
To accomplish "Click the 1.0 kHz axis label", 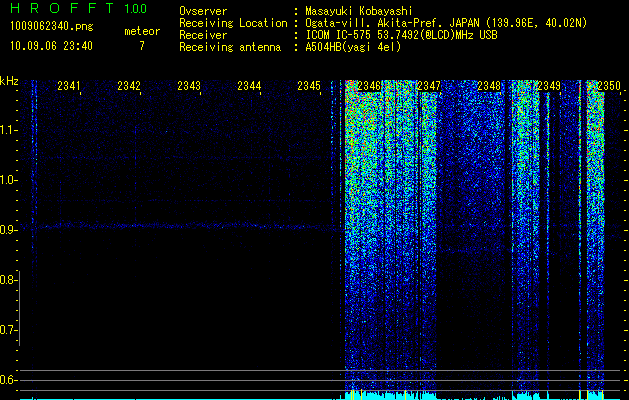I will click(x=8, y=180).
